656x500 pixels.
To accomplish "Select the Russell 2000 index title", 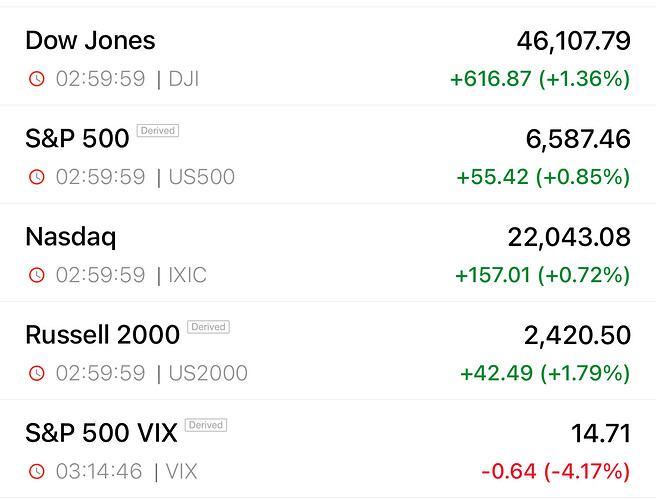I will click(102, 334).
